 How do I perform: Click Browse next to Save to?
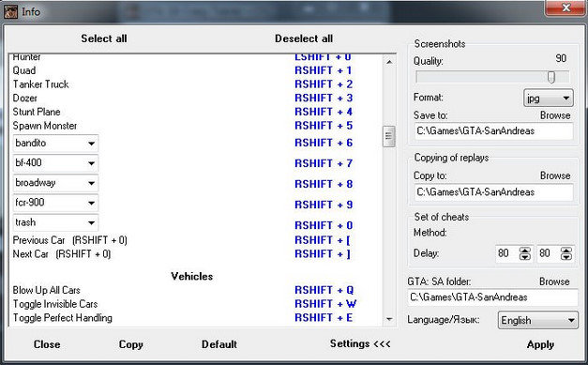555,115
